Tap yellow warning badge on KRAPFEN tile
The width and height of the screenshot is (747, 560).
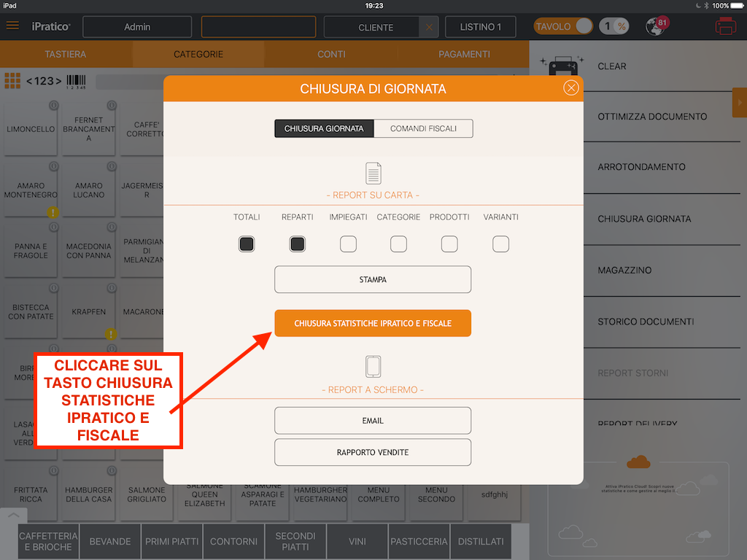111,334
